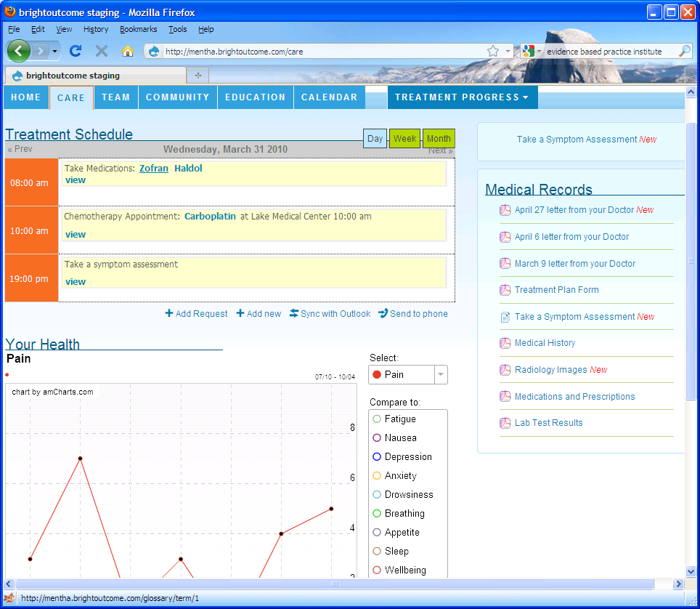This screenshot has height=609, width=700.
Task: Bookmark page with the star icon
Action: coord(493,51)
